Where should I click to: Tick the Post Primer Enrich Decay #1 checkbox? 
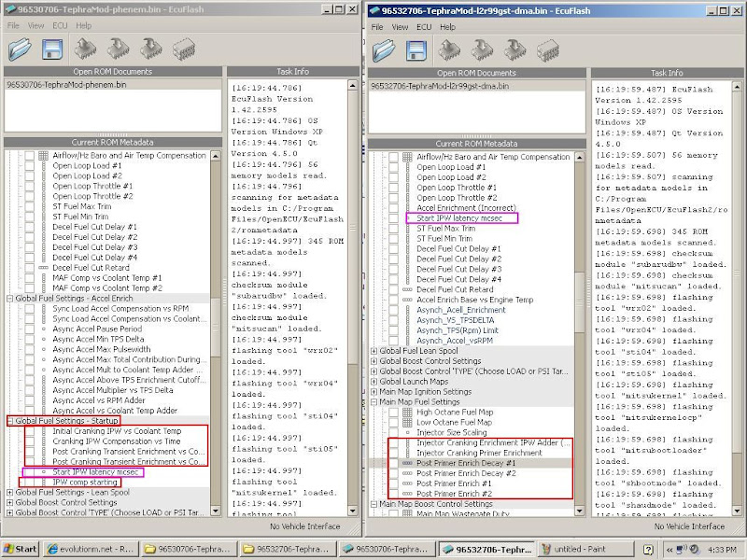(393, 463)
